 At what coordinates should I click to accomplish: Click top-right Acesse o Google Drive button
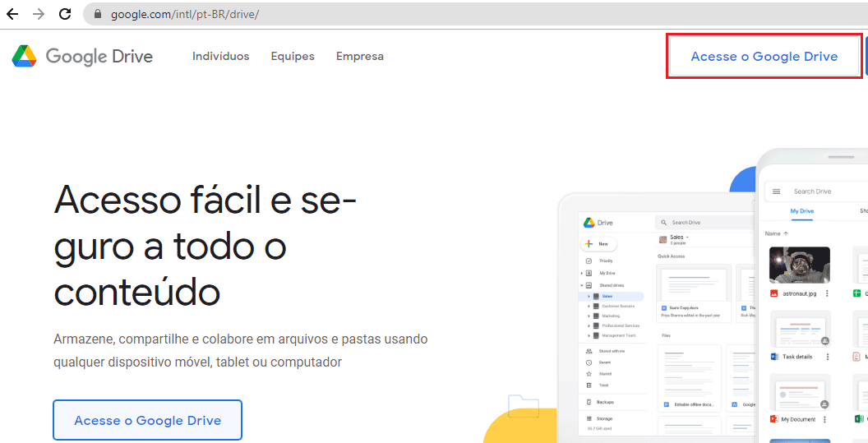764,57
